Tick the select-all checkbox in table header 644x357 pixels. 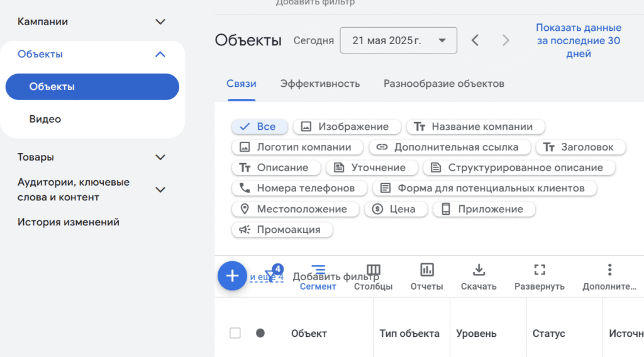point(235,333)
